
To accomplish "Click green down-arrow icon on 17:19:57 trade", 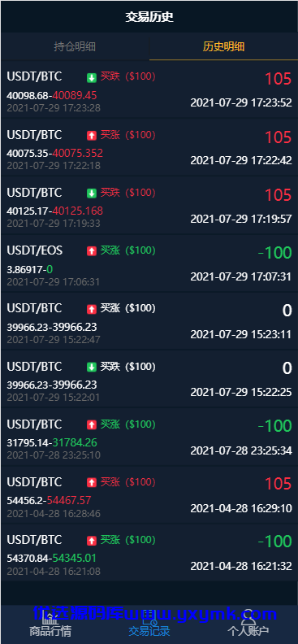I will tap(92, 193).
